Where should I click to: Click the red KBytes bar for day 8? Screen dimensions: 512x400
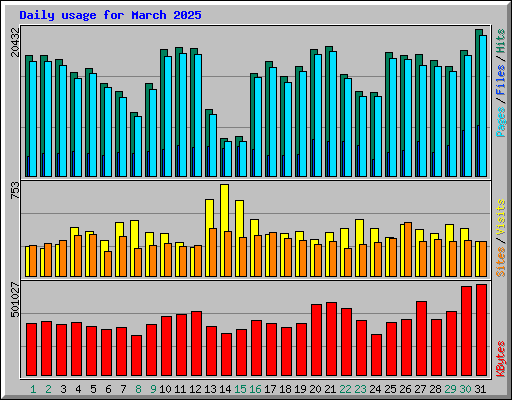(x=136, y=356)
